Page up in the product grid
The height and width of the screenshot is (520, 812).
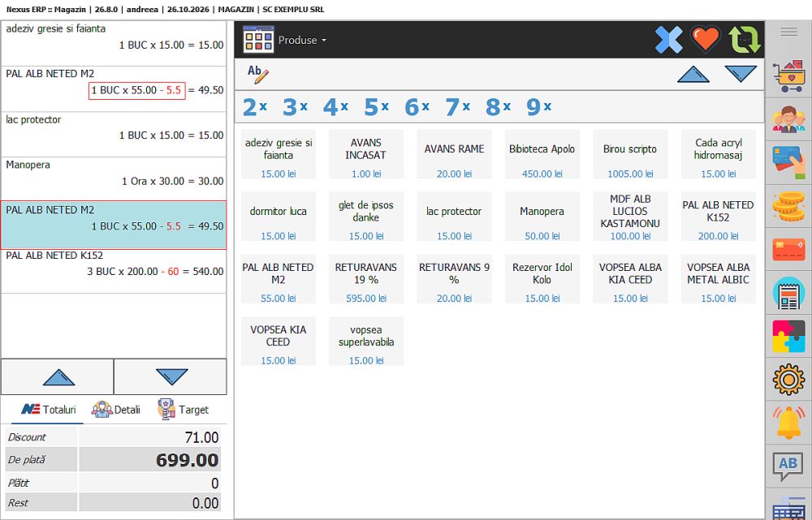point(693,75)
